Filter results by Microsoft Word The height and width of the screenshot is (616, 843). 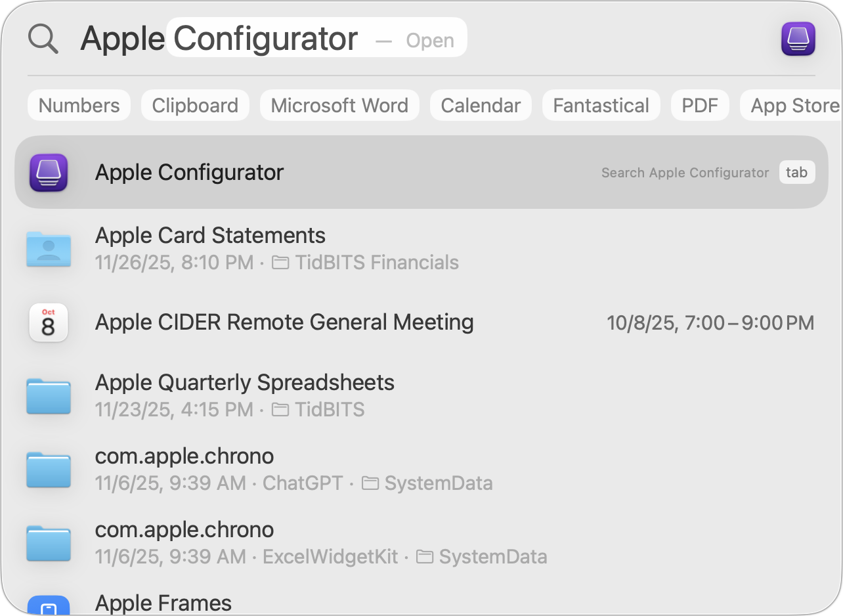click(x=339, y=106)
